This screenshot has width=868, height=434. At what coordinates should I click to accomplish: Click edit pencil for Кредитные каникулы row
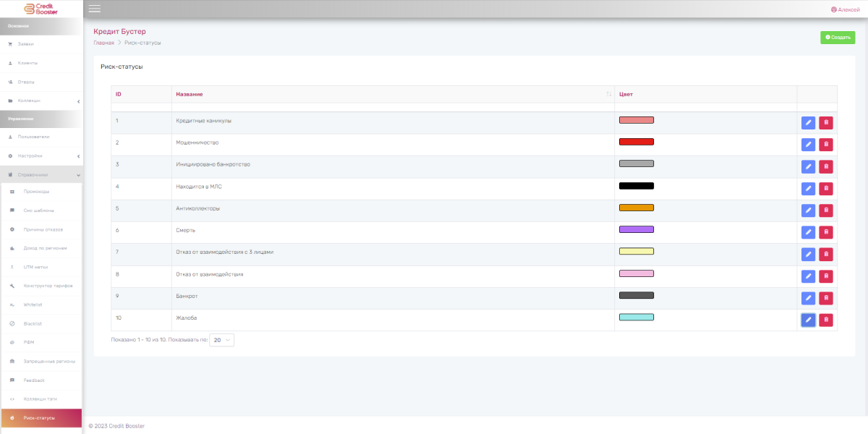(808, 123)
